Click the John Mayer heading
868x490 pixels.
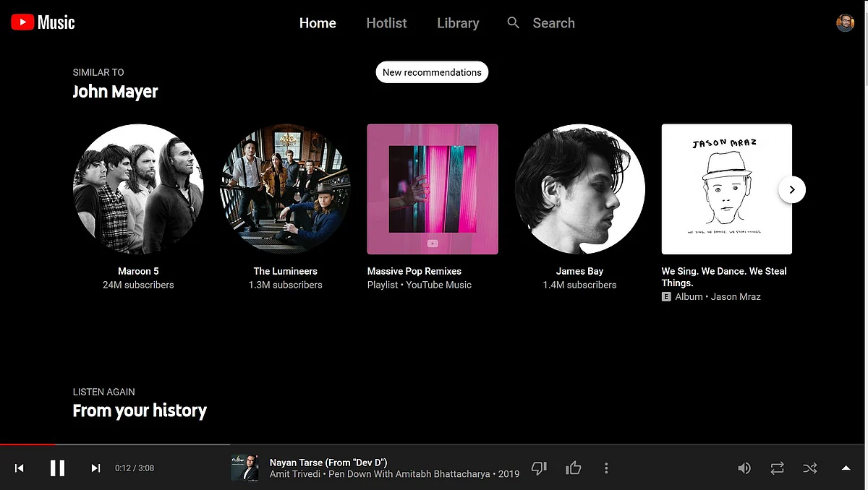[x=115, y=92]
